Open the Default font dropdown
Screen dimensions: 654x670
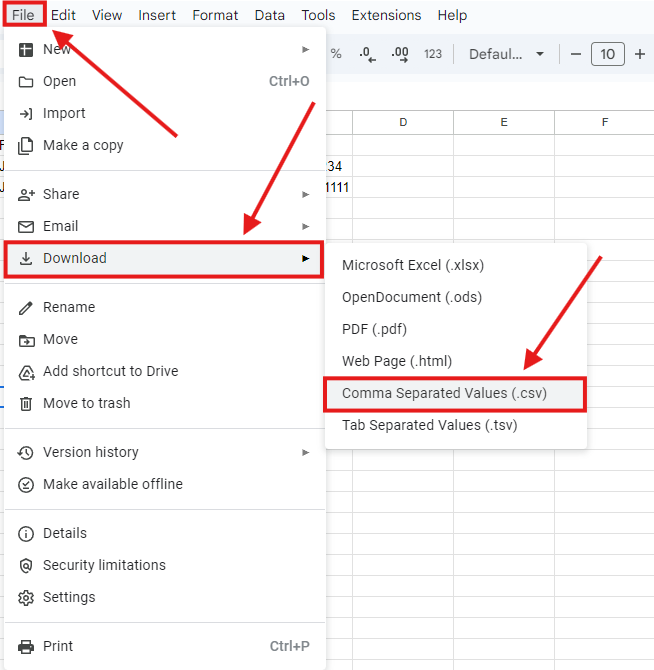[507, 54]
